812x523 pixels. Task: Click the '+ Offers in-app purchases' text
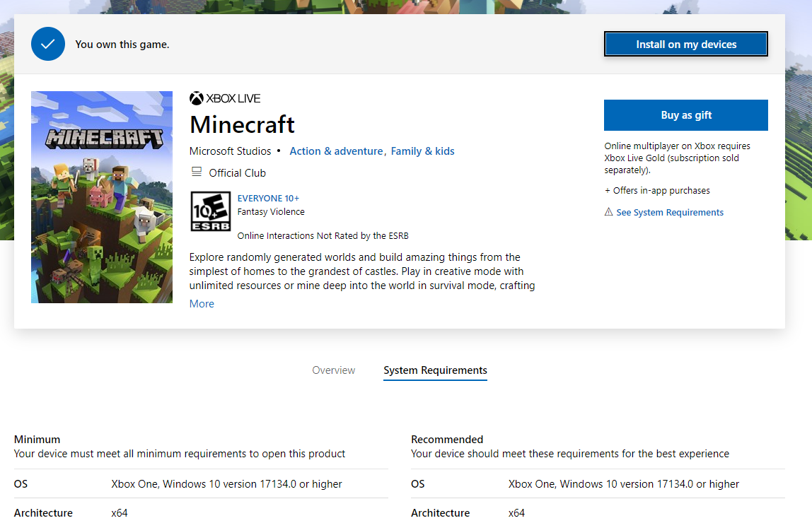click(657, 190)
